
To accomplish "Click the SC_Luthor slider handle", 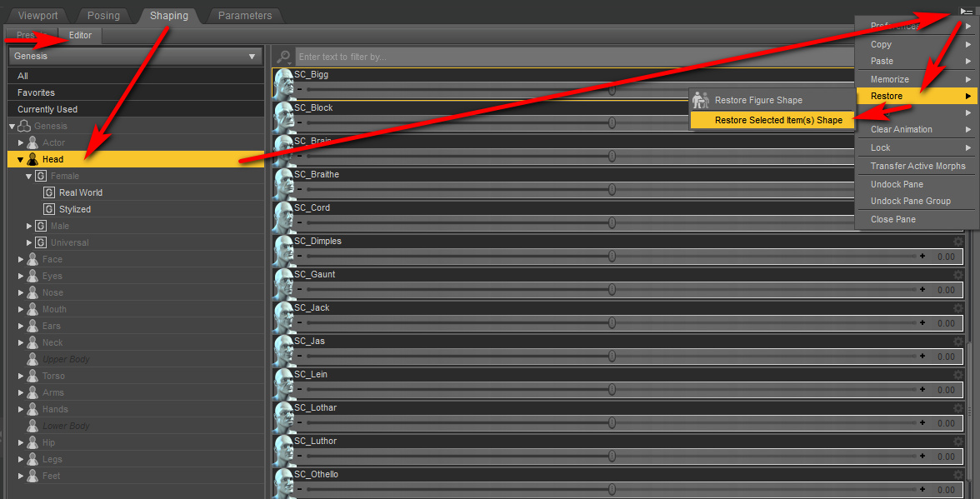I will [x=612, y=457].
